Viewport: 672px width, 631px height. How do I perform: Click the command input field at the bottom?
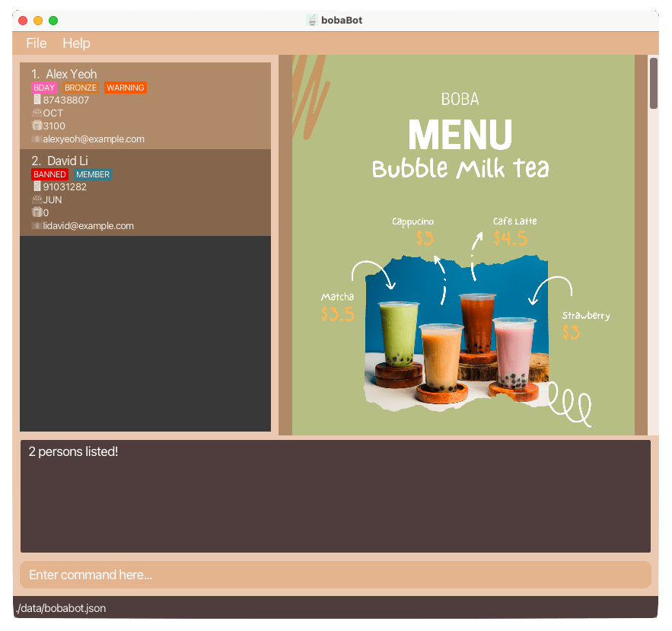[x=336, y=575]
